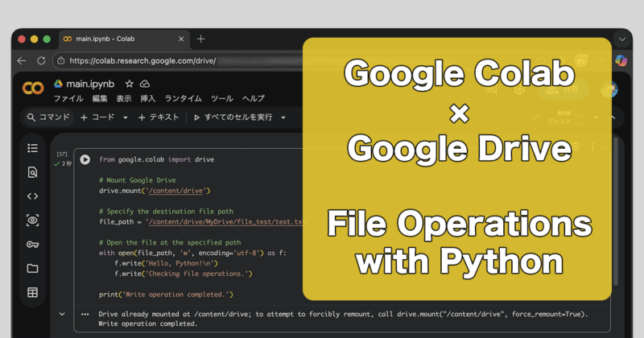The width and height of the screenshot is (644, 338).
Task: Click the [17] execution count label
Action: click(62, 154)
